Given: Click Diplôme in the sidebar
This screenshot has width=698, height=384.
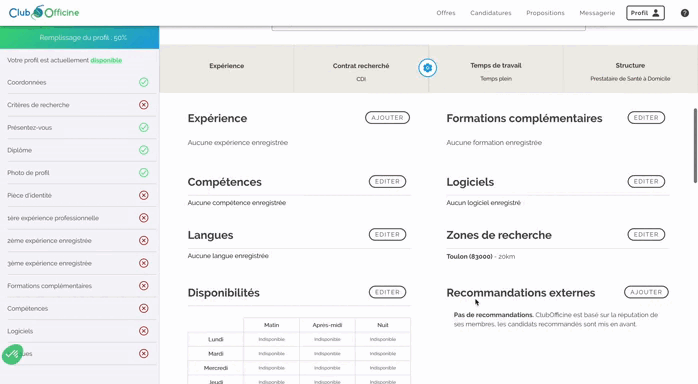Looking at the screenshot, I should [20, 150].
